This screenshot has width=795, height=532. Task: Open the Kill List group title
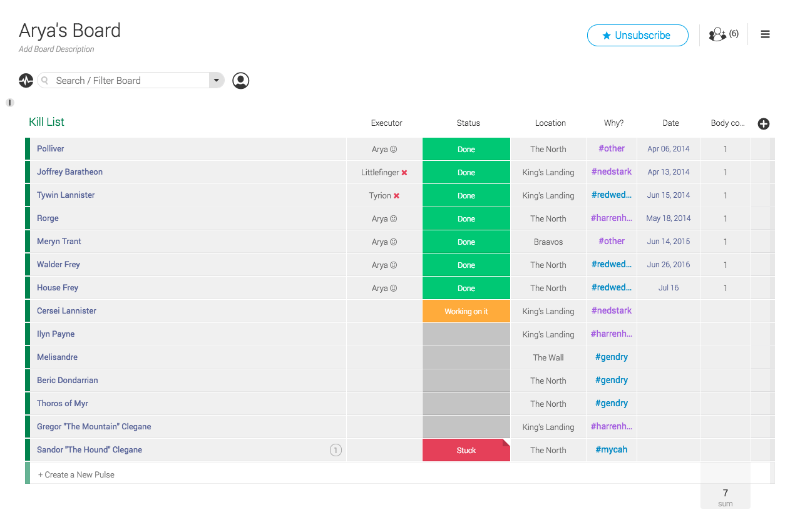(47, 122)
